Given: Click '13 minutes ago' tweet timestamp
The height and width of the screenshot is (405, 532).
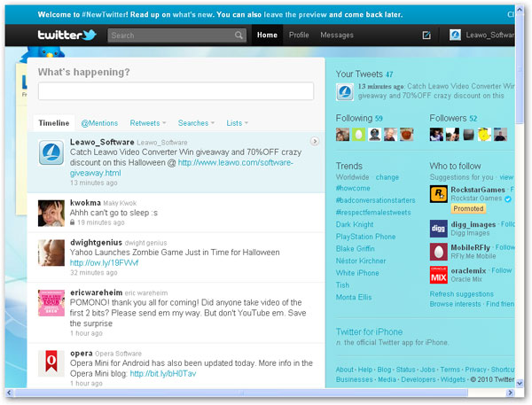Looking at the screenshot, I should tap(94, 183).
